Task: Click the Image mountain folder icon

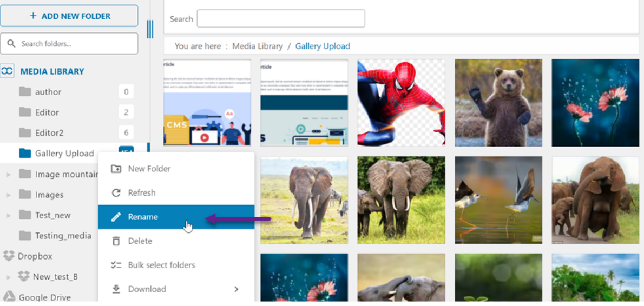Action: pos(25,174)
